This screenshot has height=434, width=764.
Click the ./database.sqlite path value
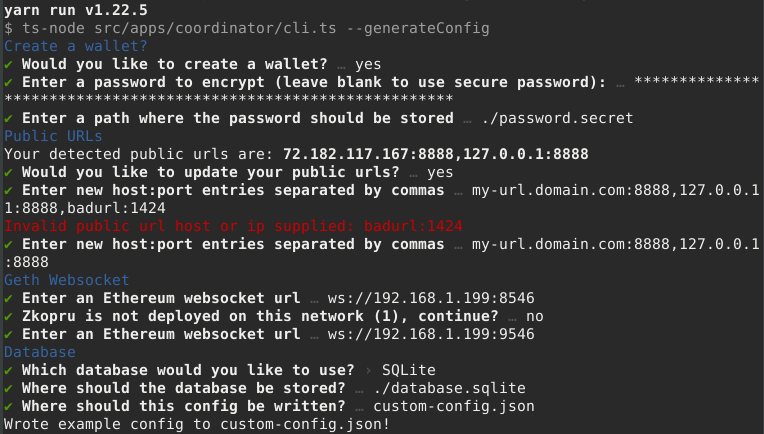(450, 388)
